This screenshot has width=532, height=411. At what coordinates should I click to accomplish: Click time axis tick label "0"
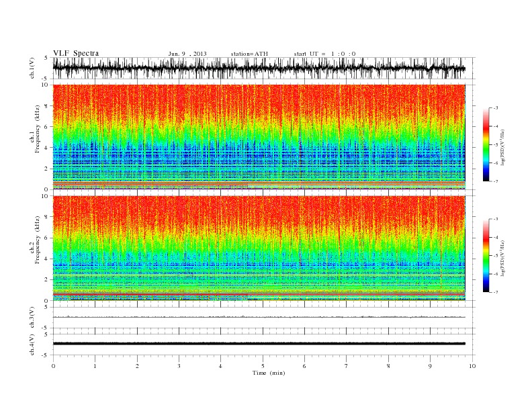(53, 366)
